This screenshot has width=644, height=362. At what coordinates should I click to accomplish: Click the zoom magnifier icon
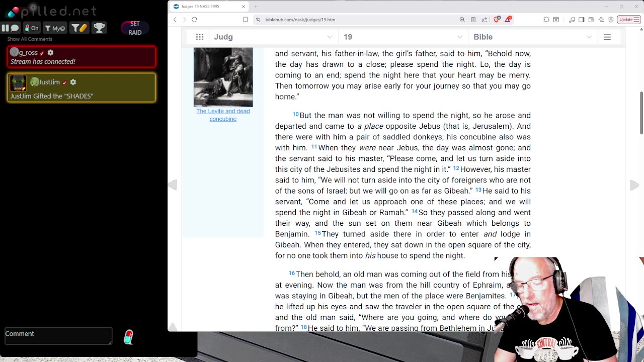click(x=462, y=20)
